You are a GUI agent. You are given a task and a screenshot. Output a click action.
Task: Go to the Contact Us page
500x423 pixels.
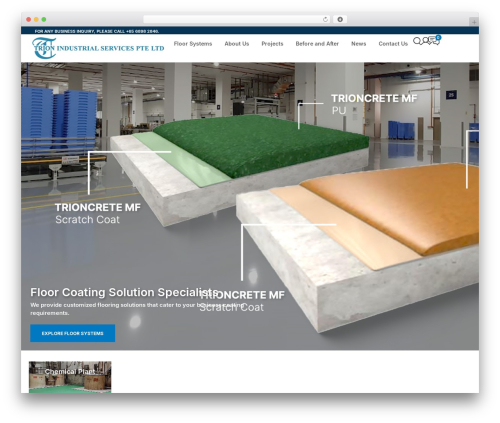[x=393, y=44]
